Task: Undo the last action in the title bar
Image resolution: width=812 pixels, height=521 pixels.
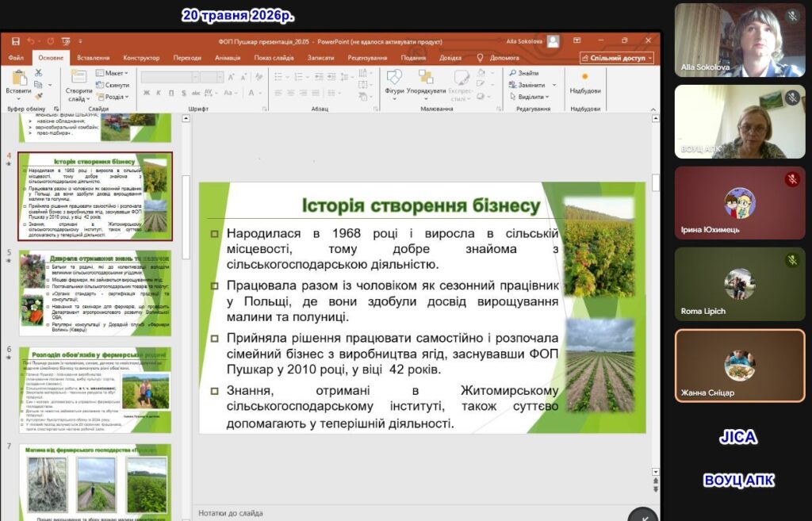Action: (x=31, y=41)
